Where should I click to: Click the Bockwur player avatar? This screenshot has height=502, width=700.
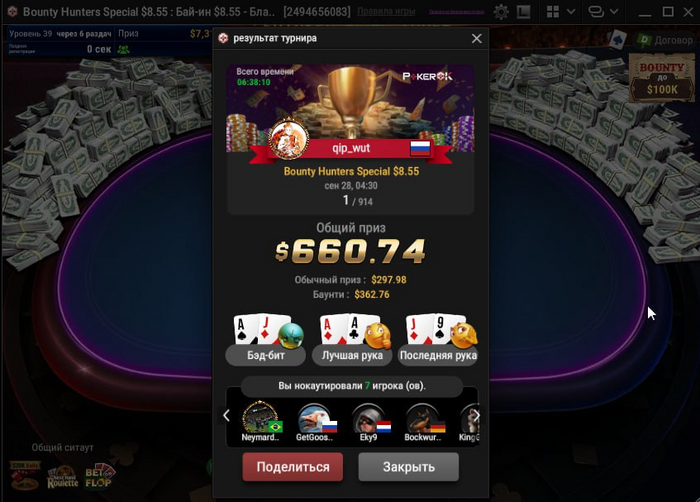pos(423,418)
